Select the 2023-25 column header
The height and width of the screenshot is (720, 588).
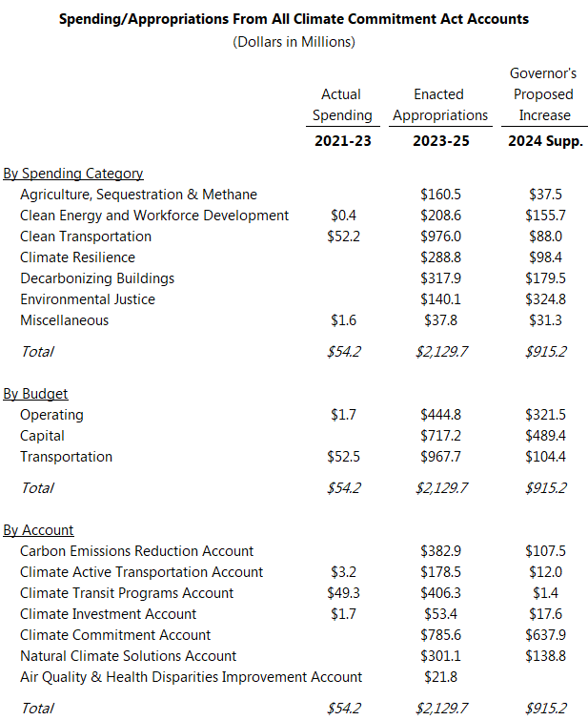439,141
